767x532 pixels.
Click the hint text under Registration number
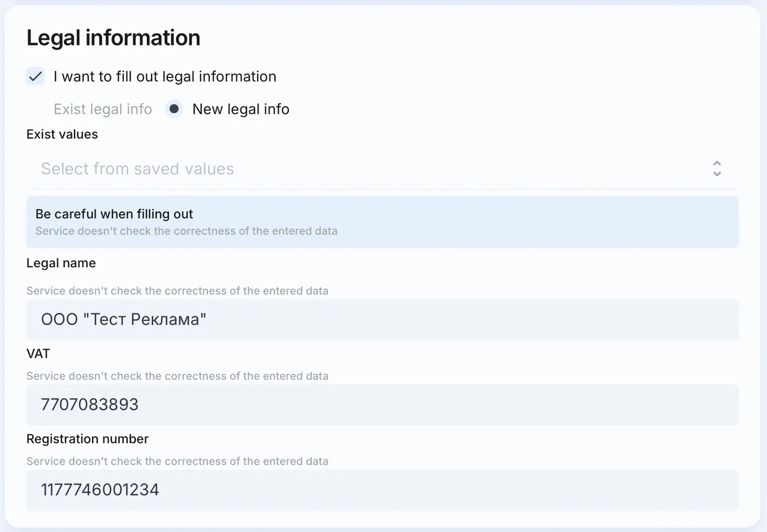click(178, 461)
